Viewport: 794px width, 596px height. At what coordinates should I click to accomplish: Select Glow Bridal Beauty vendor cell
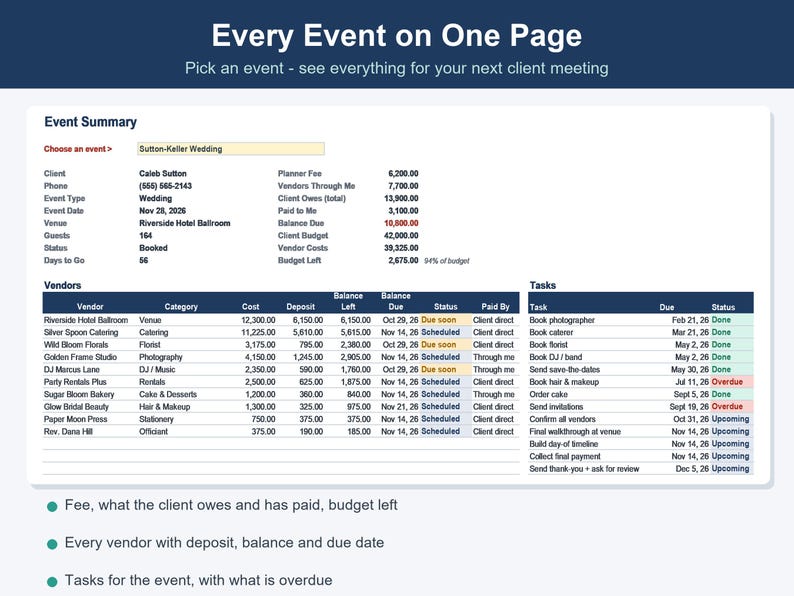tap(76, 407)
